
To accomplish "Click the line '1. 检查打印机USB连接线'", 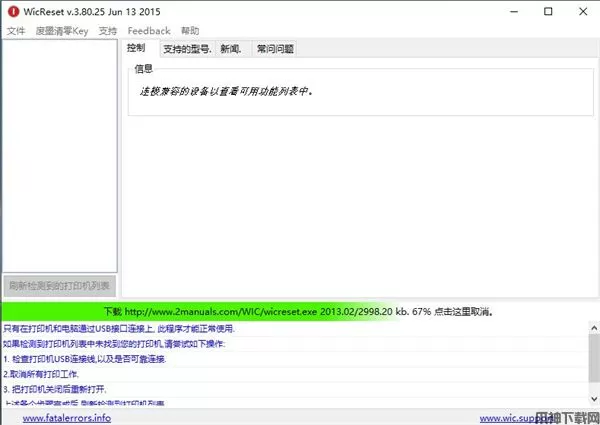I will coord(85,359).
